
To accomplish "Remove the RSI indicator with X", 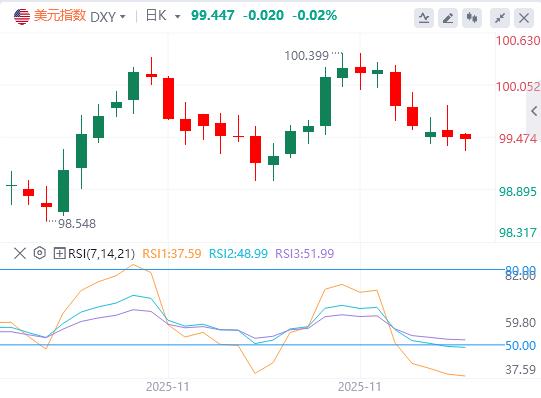I will (20, 253).
